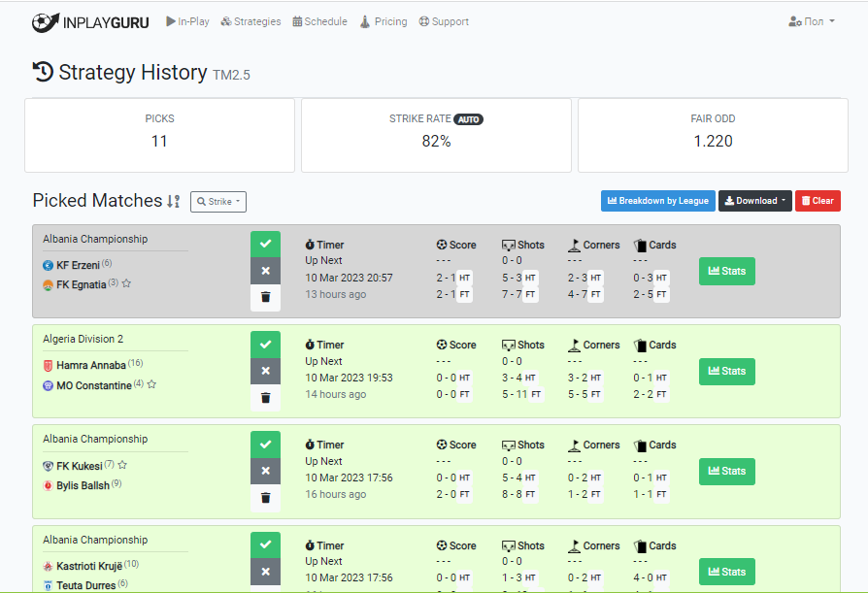Open the user account menu

pyautogui.click(x=812, y=21)
